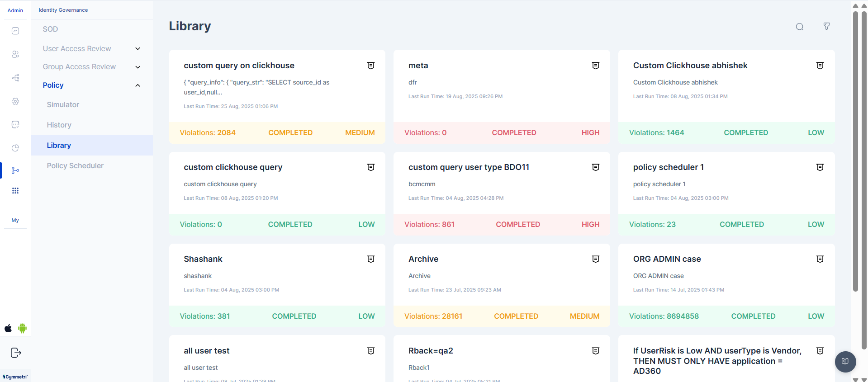Click the Apple app icon

8,328
